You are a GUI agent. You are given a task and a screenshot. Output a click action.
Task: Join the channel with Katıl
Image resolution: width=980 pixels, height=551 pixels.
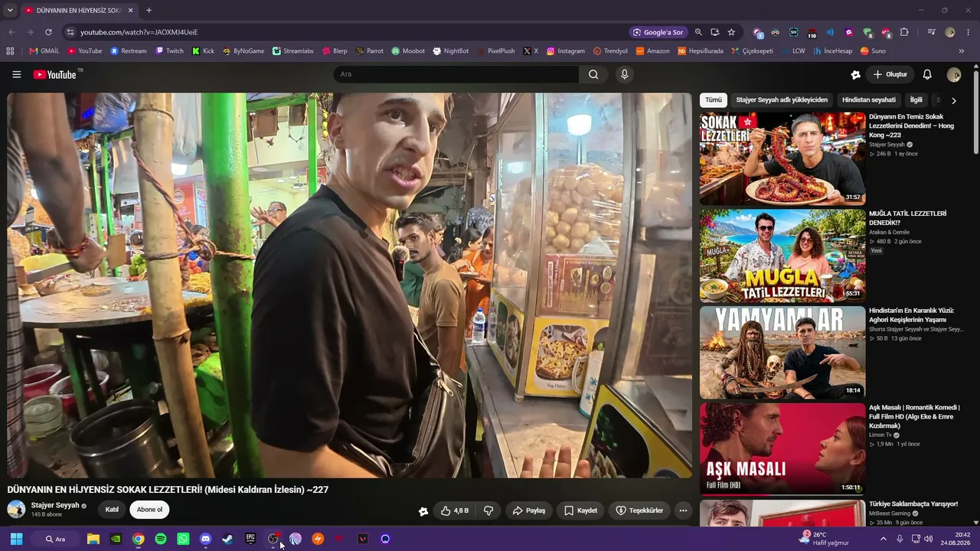click(x=112, y=510)
